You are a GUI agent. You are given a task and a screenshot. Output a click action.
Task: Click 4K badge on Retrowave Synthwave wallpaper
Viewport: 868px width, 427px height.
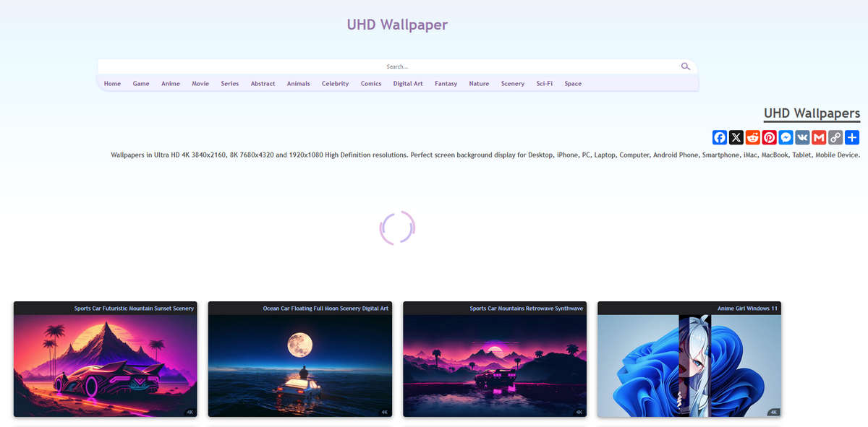coord(579,413)
